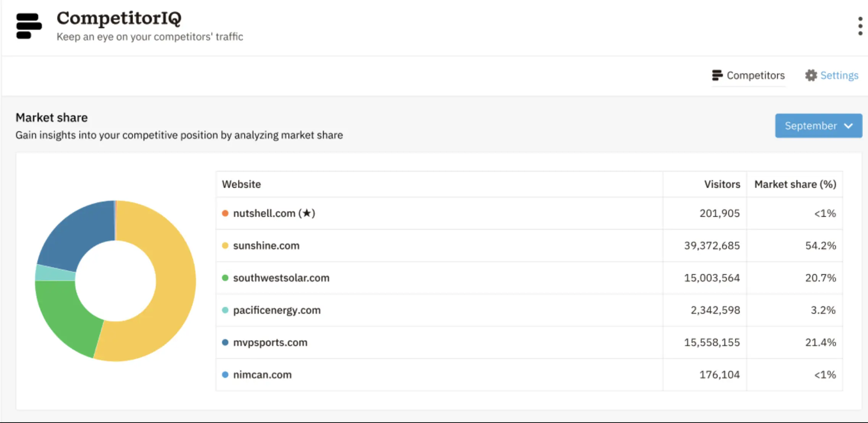Click the Visitors column header

[x=722, y=184]
